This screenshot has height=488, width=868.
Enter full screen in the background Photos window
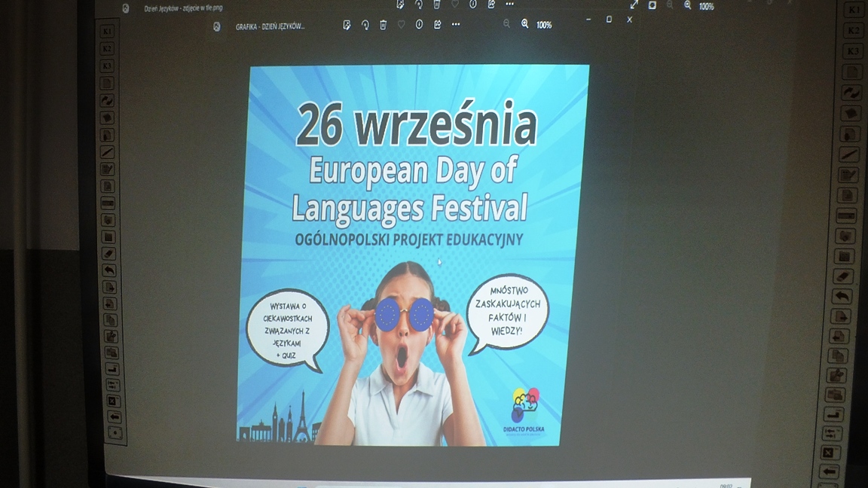634,5
